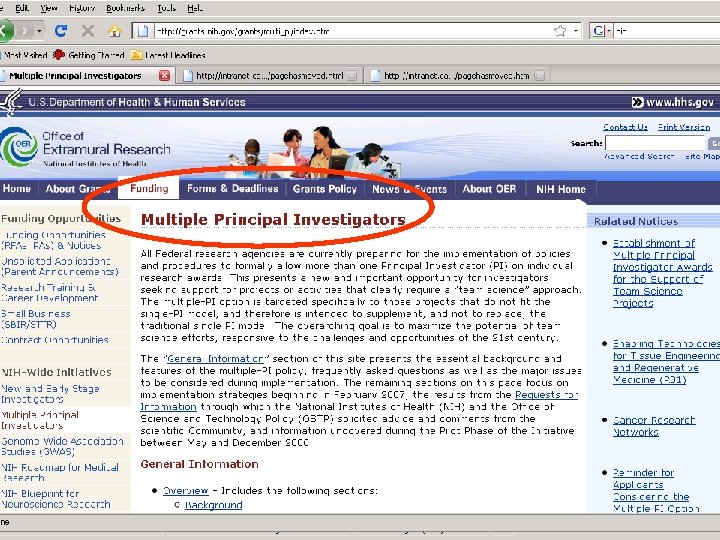Open Establishment of Multiple Principal Investigator Awards notice

tap(663, 273)
